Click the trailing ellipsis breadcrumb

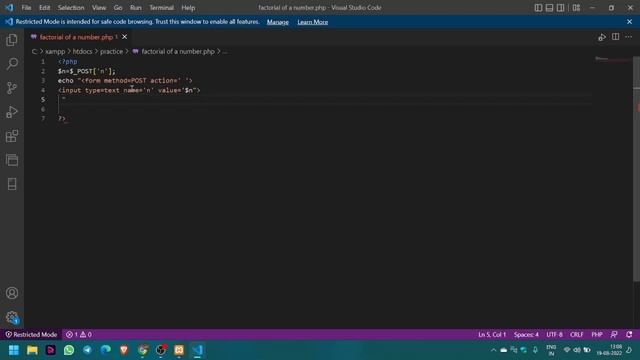point(225,51)
